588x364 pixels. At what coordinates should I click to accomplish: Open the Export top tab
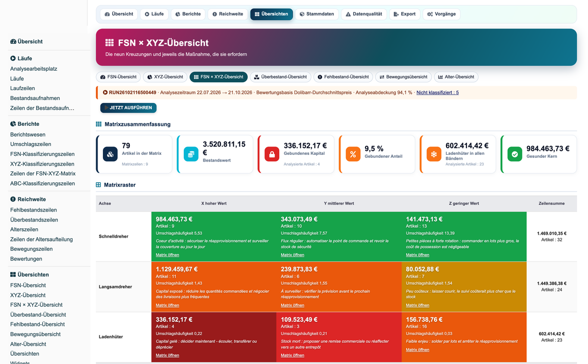point(405,14)
